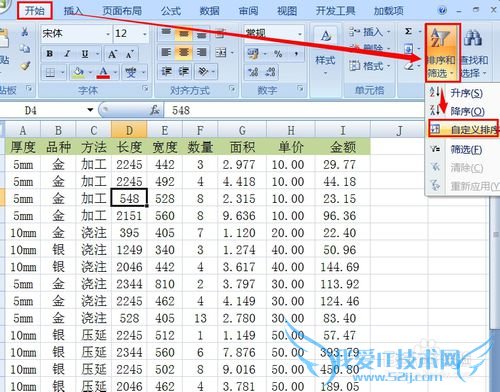Open the text orientation icon
Image resolution: width=500 pixels, height=392 pixels.
(x=203, y=71)
